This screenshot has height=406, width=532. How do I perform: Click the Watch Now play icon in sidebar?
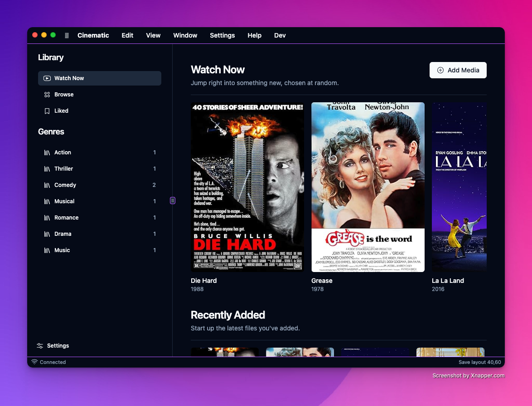47,78
